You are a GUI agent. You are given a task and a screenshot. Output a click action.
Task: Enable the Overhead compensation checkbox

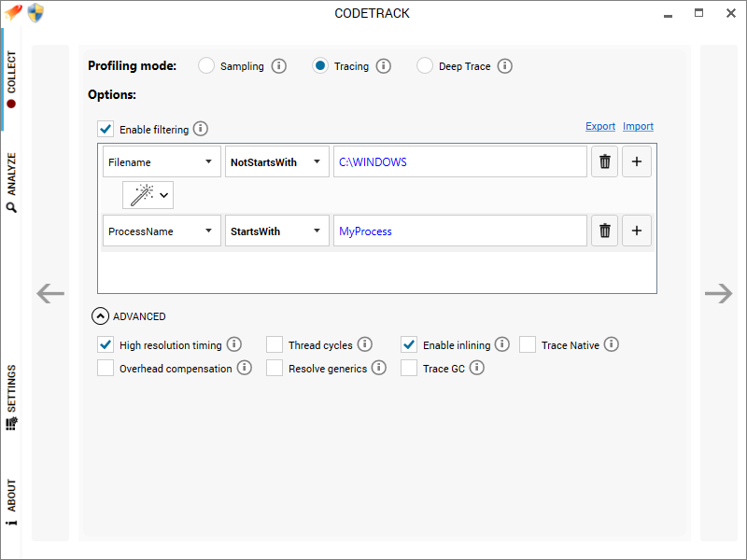(x=106, y=368)
